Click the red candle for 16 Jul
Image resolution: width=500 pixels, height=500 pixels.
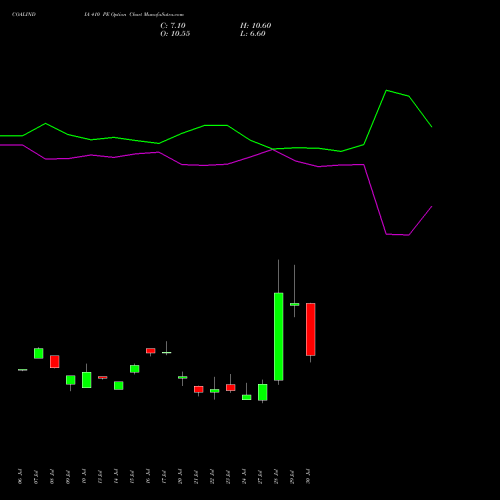click(151, 351)
